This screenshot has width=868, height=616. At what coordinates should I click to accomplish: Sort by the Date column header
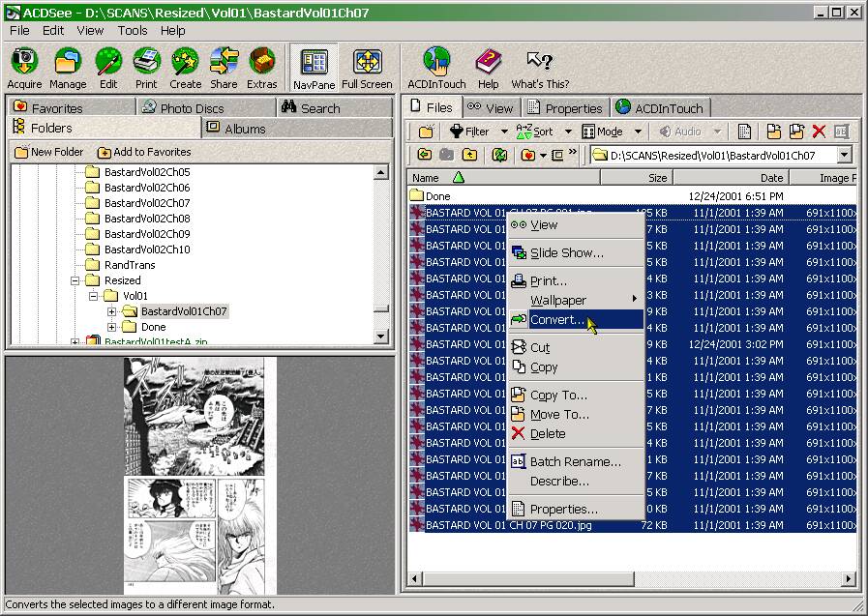point(732,178)
